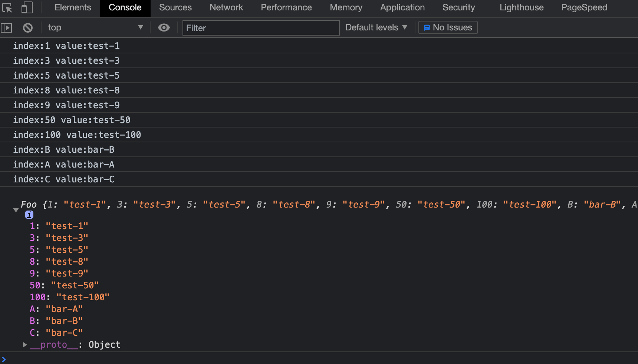Switch to the Performance tab
Image resolution: width=638 pixels, height=364 pixels.
[286, 8]
